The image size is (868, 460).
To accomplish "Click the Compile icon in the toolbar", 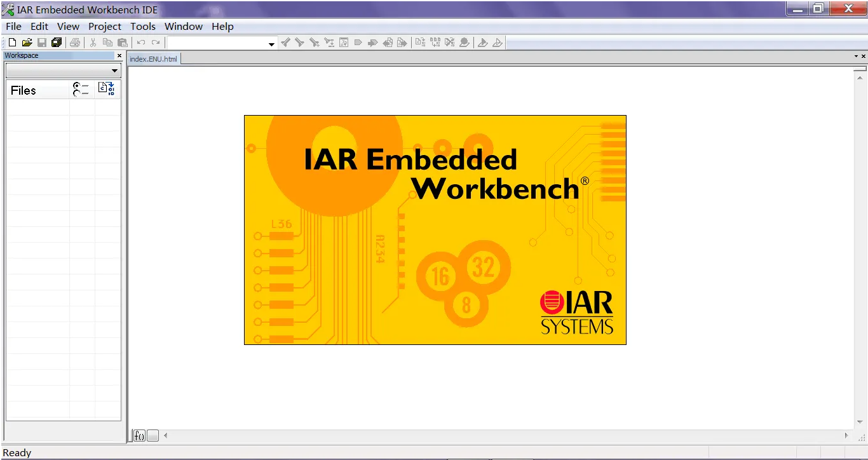I will coord(420,43).
